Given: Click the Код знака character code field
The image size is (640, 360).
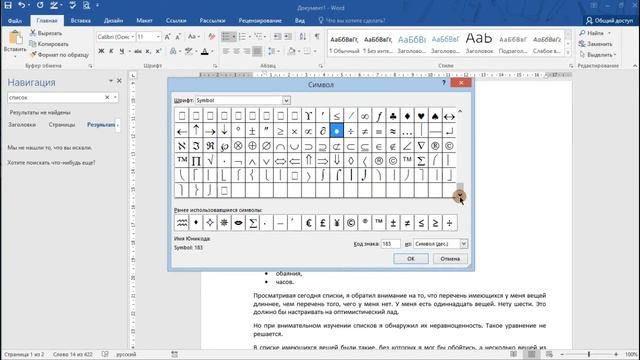Looking at the screenshot, I should (390, 244).
